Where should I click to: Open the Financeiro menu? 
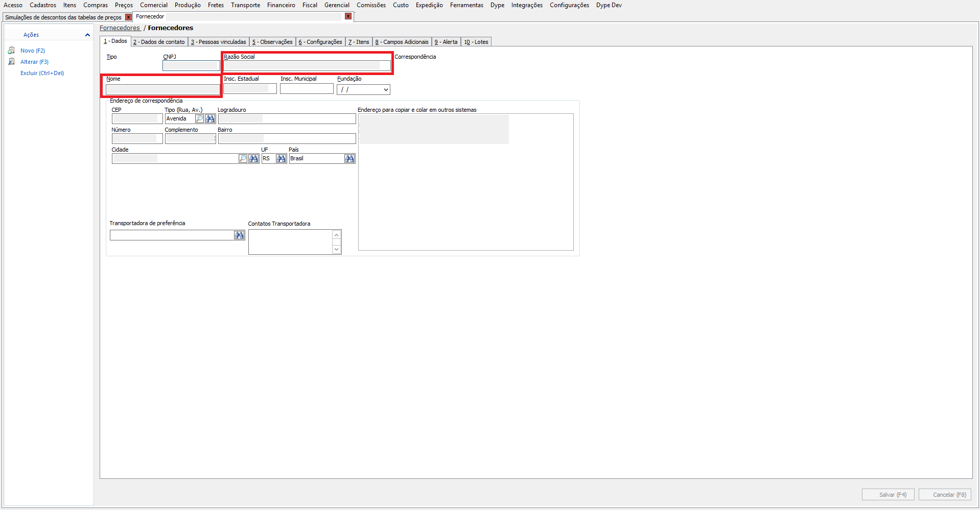pos(281,5)
